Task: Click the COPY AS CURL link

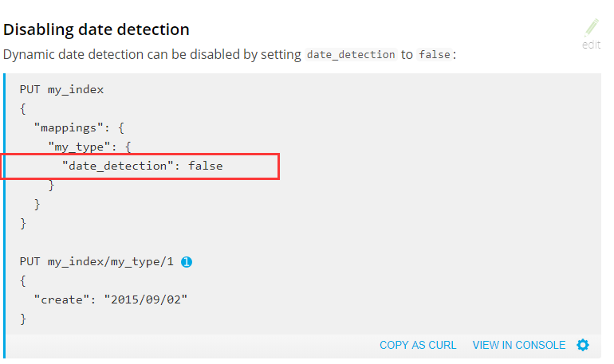Action: click(418, 345)
